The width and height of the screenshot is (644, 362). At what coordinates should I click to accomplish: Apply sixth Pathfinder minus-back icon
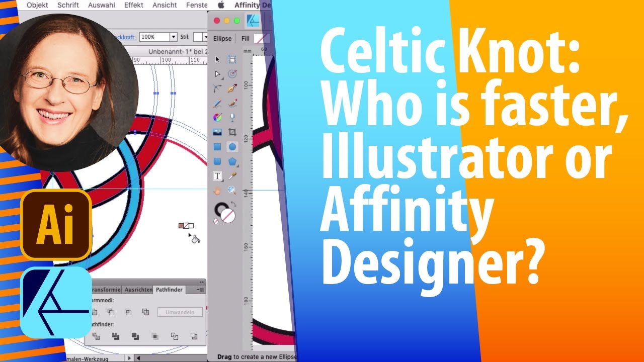pyautogui.click(x=194, y=336)
